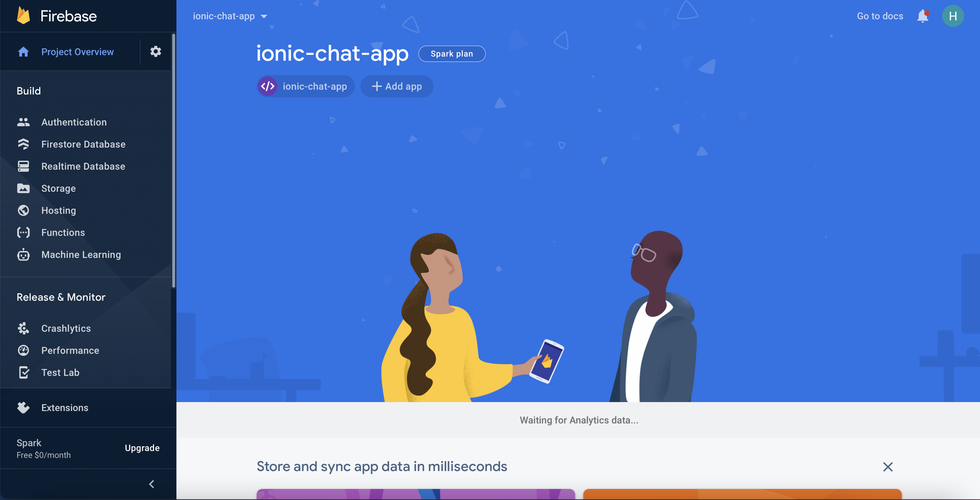Open user profile menu avatar
Image resolution: width=980 pixels, height=500 pixels.
(953, 16)
